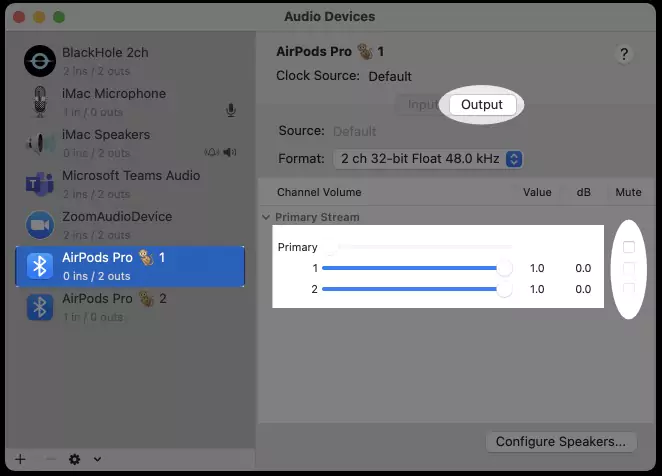Close the Audio Devices window
Screen dimensions: 662x476
click(x=19, y=17)
